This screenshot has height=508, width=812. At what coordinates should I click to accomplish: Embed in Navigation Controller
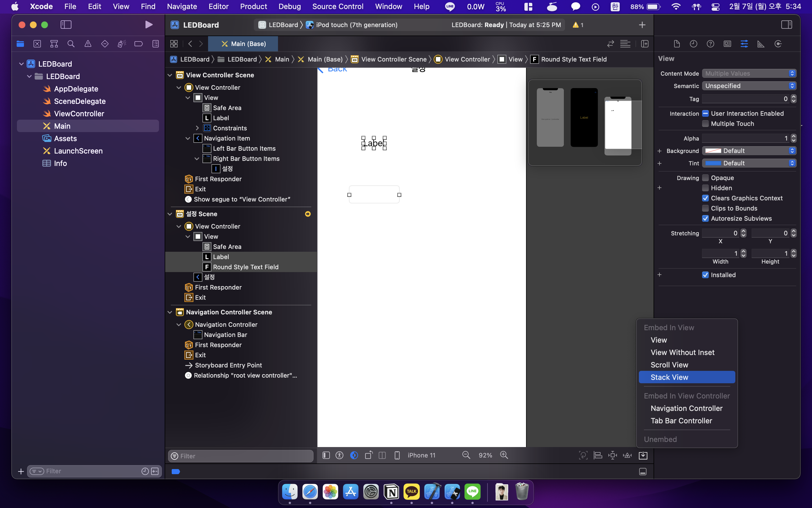[x=687, y=408]
